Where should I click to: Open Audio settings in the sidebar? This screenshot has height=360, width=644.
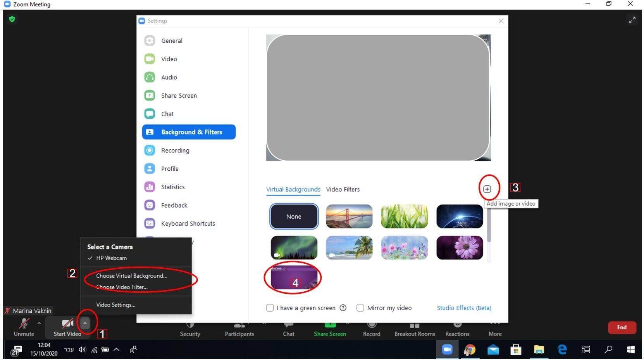click(160, 77)
